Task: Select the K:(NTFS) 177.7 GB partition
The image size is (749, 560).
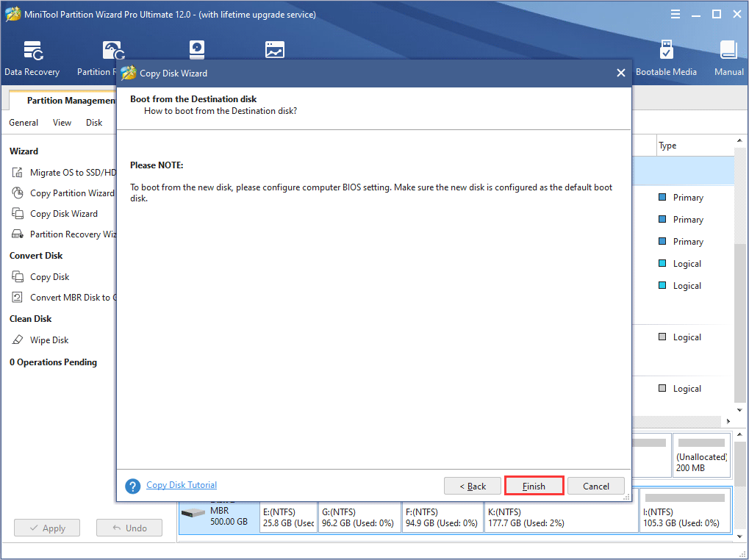Action: tap(561, 517)
